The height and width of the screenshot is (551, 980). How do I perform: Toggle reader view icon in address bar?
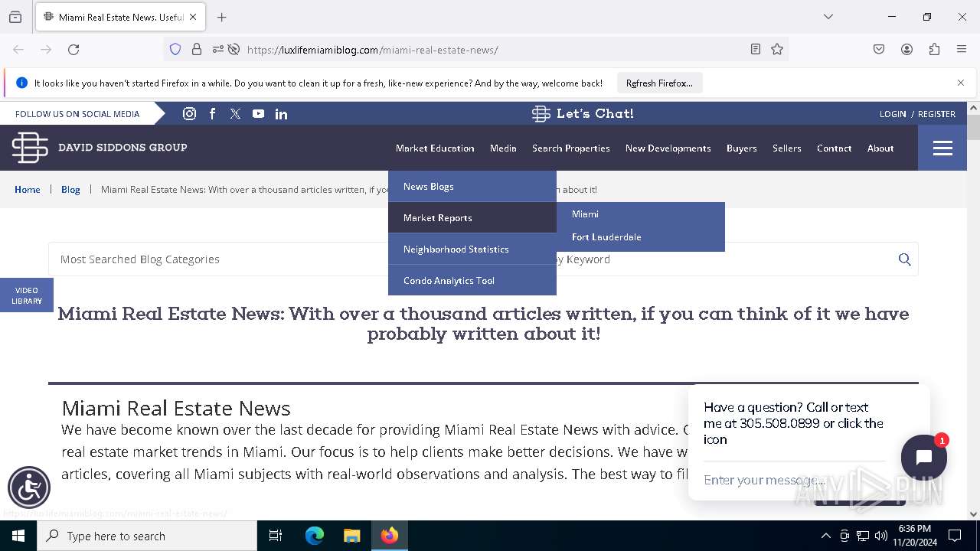click(x=756, y=50)
